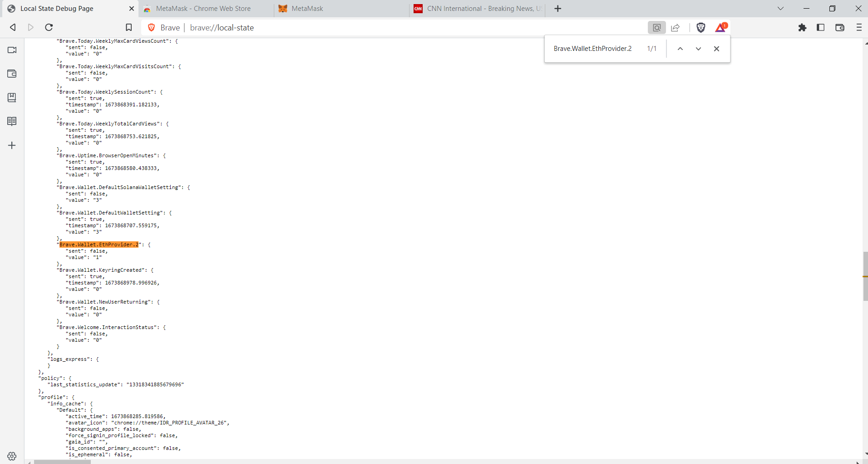Switch to the CNN International tab
This screenshot has width=868, height=464.
(477, 8)
